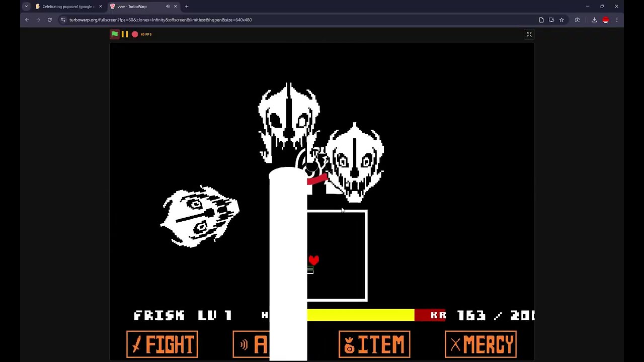Image resolution: width=644 pixels, height=362 pixels.
Task: Open the browser downloads panel
Action: pyautogui.click(x=594, y=20)
